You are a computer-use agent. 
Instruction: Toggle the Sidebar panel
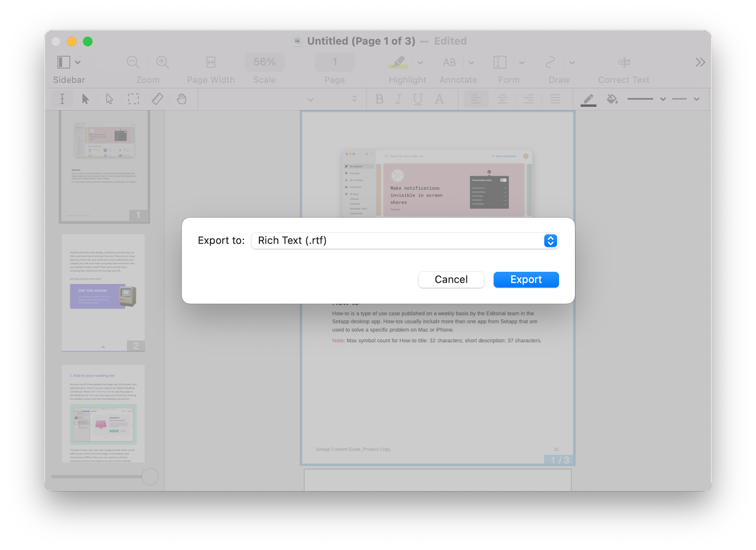tap(63, 62)
